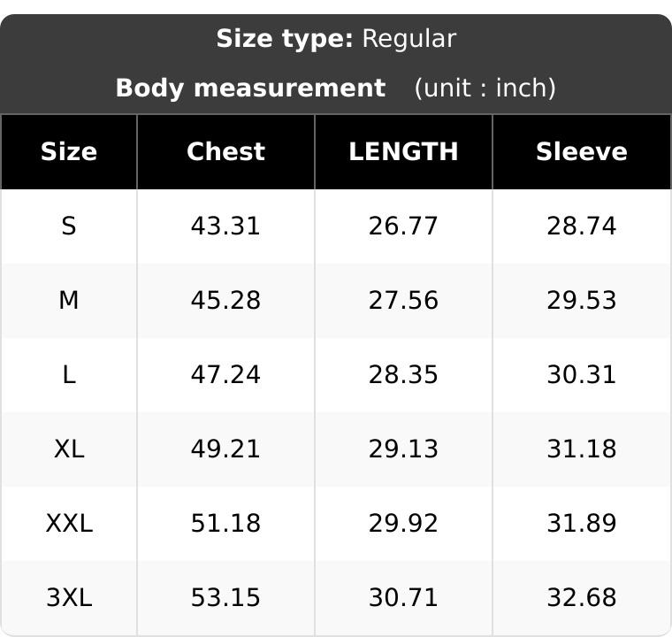Click the Size type: Regular heading
The height and width of the screenshot is (637, 672).
pos(336,39)
